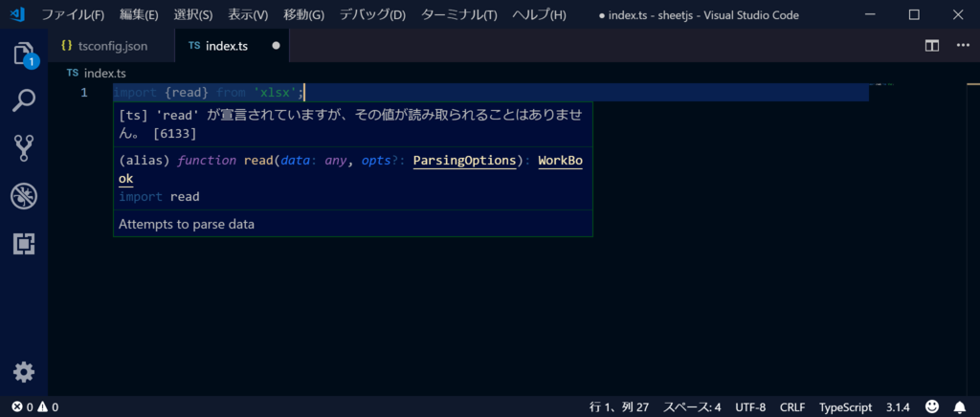Split the editor to the right
Screen dimensions: 980x417
click(932, 46)
